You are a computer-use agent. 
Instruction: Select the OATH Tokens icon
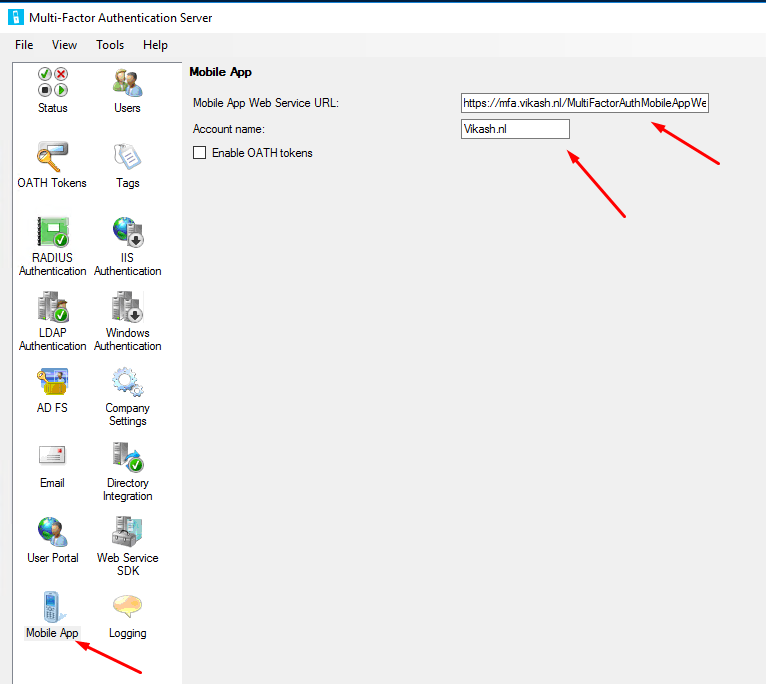[52, 157]
